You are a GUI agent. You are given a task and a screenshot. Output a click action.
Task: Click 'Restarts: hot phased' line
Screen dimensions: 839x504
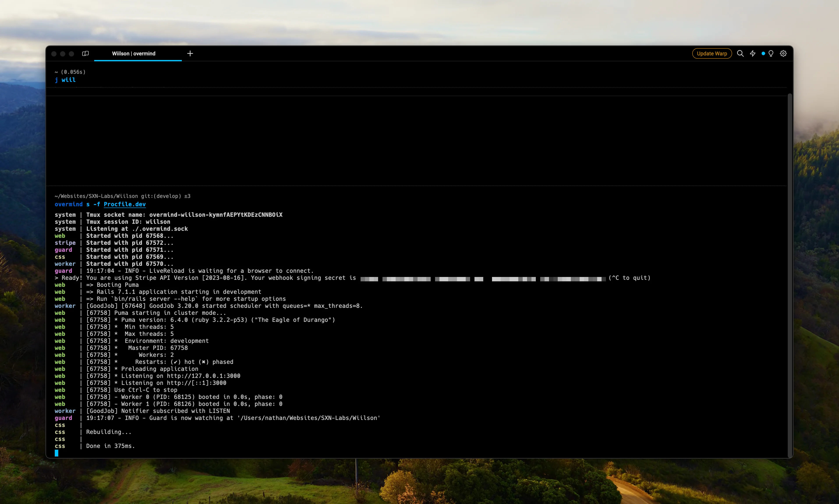160,362
